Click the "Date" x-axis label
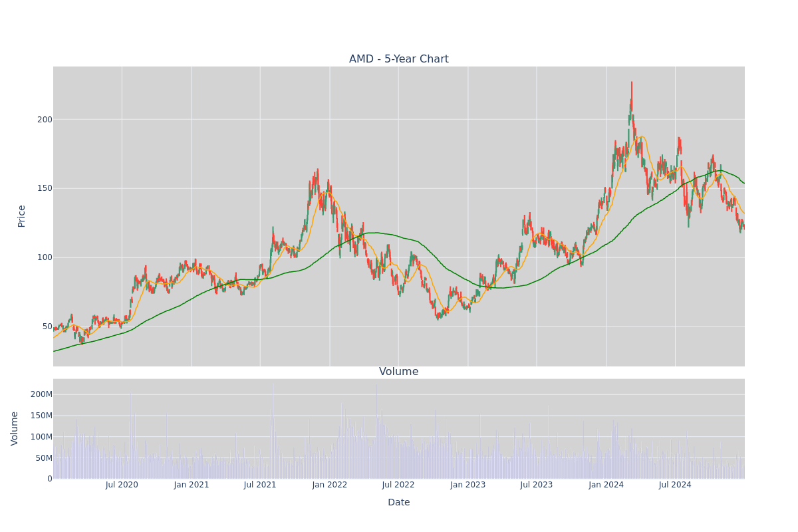798x532 pixels. (399, 503)
